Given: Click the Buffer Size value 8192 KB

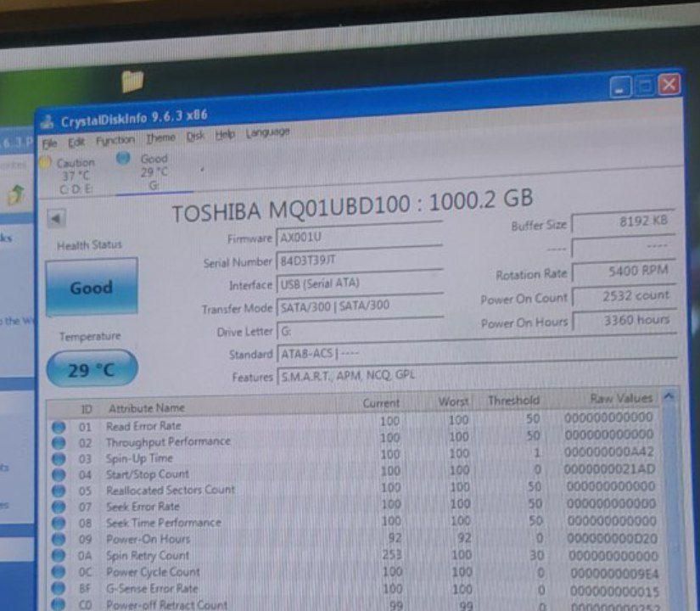Looking at the screenshot, I should click(x=624, y=221).
